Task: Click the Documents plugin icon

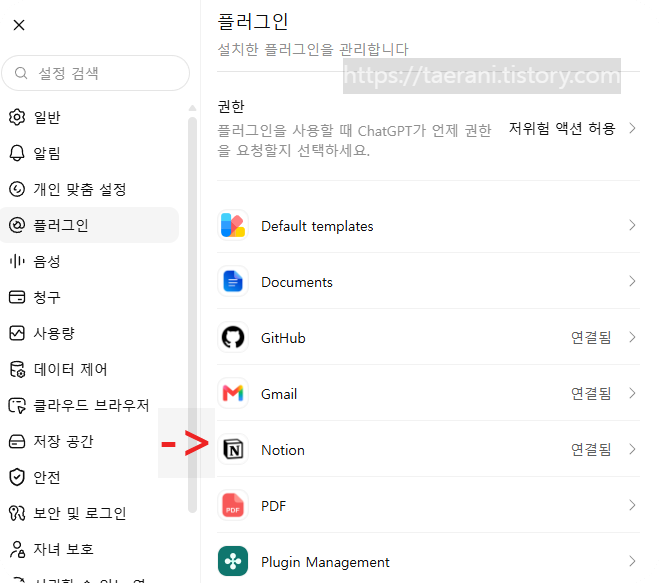Action: point(233,281)
